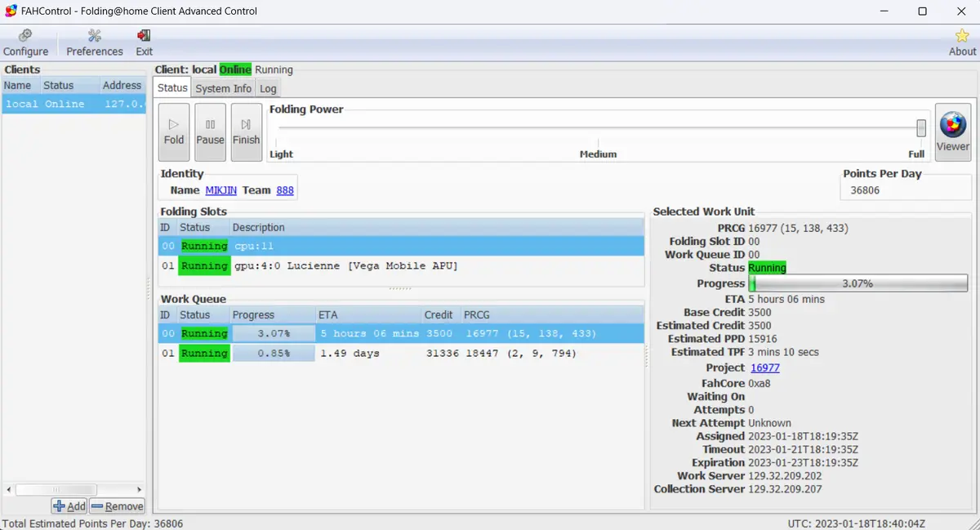Click the 31336 credit cell
This screenshot has height=530, width=980.
coord(443,354)
